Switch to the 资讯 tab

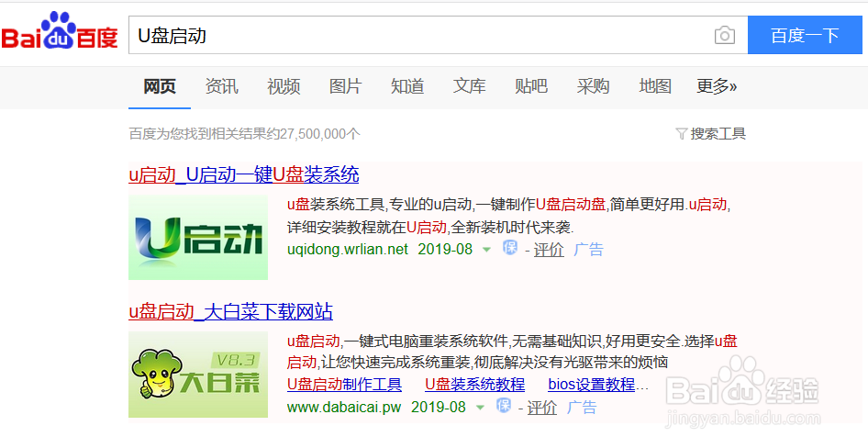[221, 86]
